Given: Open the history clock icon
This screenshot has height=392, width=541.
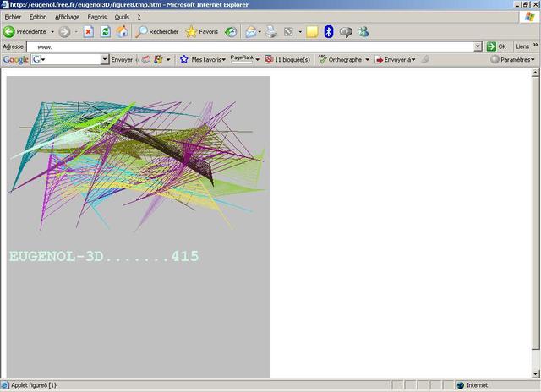Looking at the screenshot, I should tap(230, 32).
